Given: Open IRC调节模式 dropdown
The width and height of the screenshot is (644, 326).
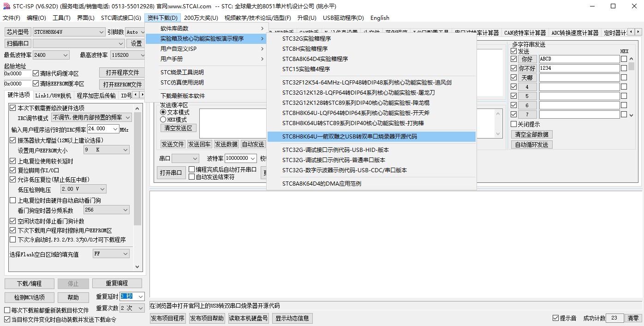Looking at the screenshot, I should tap(91, 118).
